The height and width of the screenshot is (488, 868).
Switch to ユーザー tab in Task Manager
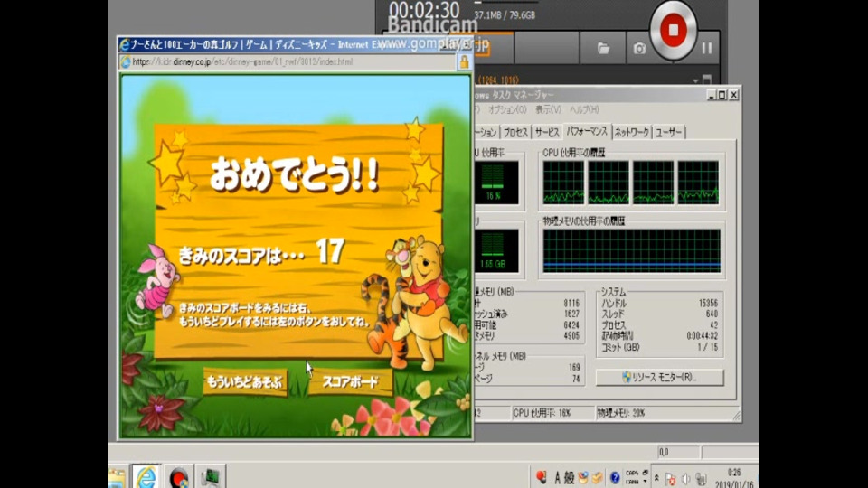pyautogui.click(x=669, y=132)
